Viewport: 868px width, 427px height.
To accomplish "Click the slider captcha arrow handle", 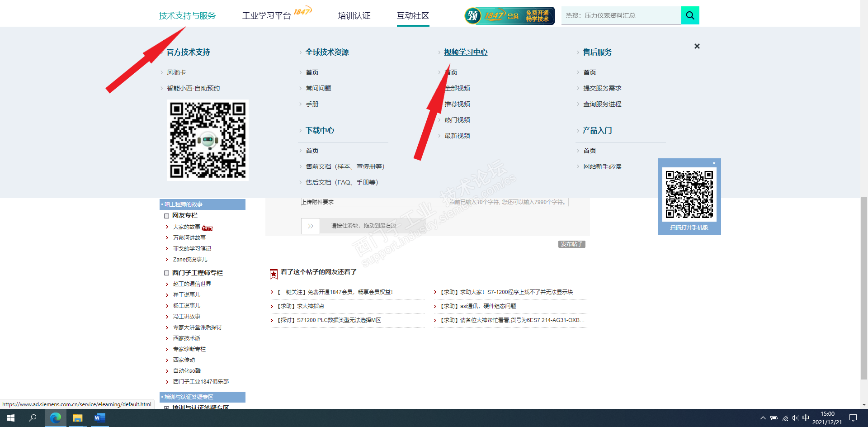I will pos(311,226).
